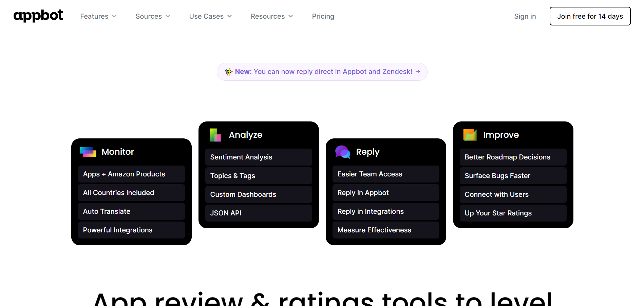Open the Features menu

coord(98,16)
